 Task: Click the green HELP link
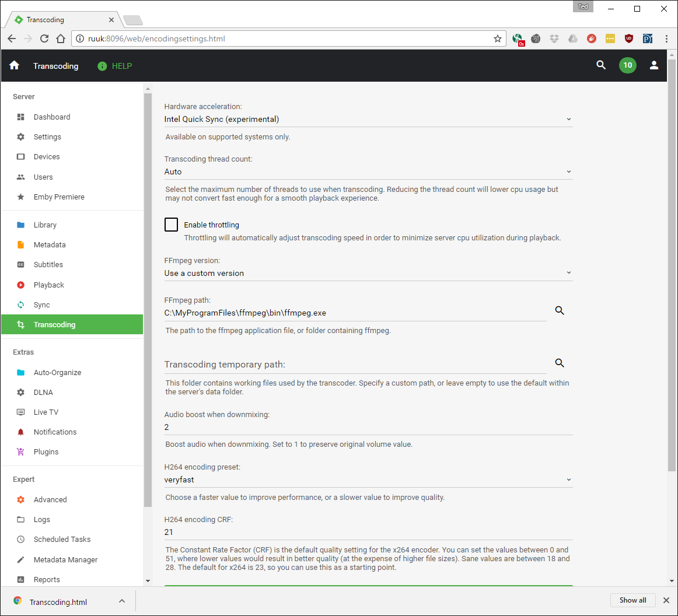pos(114,66)
